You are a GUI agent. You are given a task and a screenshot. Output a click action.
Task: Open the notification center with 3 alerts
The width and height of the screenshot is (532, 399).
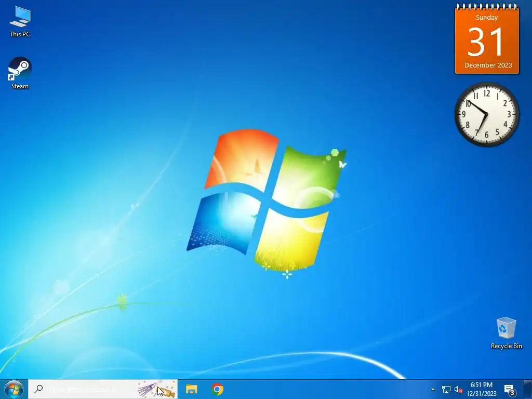510,390
